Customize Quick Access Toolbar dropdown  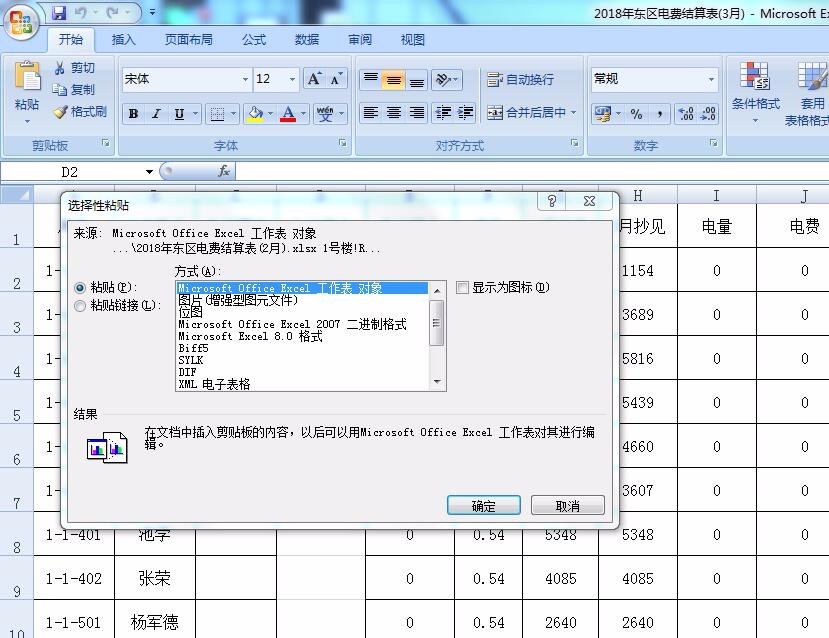click(x=152, y=12)
